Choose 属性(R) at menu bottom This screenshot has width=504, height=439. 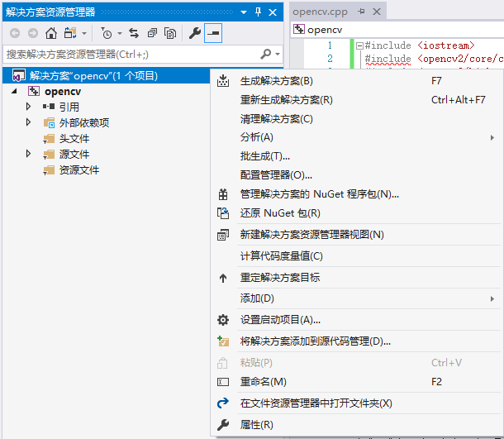[357, 425]
